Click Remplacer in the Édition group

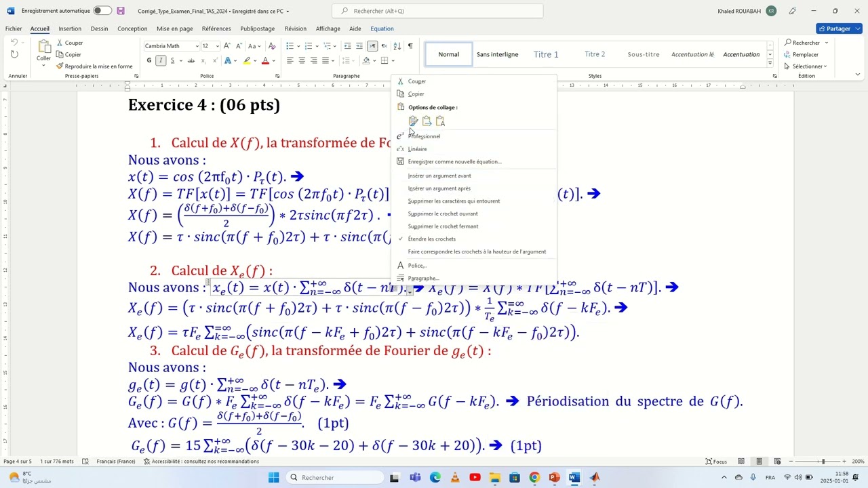(x=801, y=54)
